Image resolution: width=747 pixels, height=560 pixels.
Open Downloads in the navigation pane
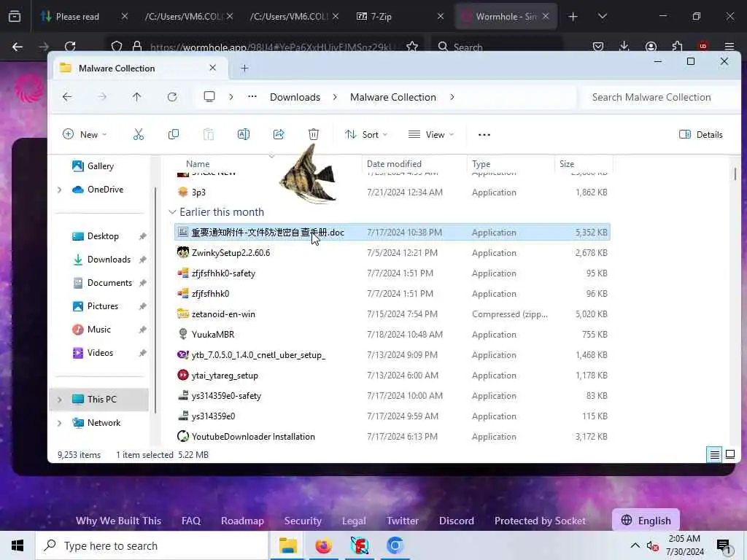tap(109, 260)
